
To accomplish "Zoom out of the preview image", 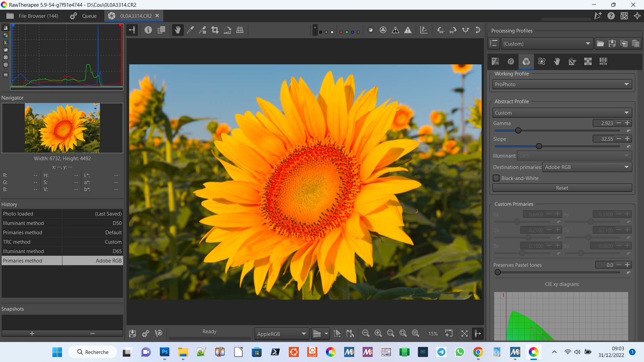I will click(366, 333).
